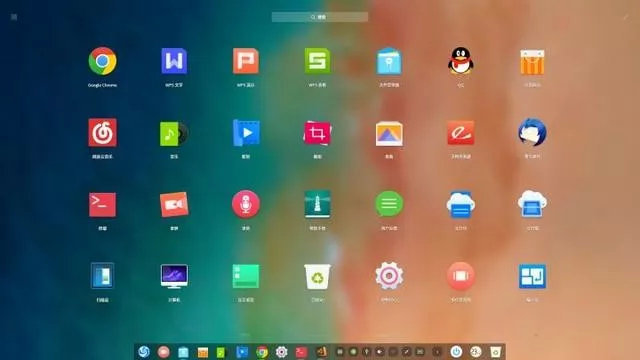Launch NetEase Cloud Music red icon
640x360 pixels.
coord(102,133)
